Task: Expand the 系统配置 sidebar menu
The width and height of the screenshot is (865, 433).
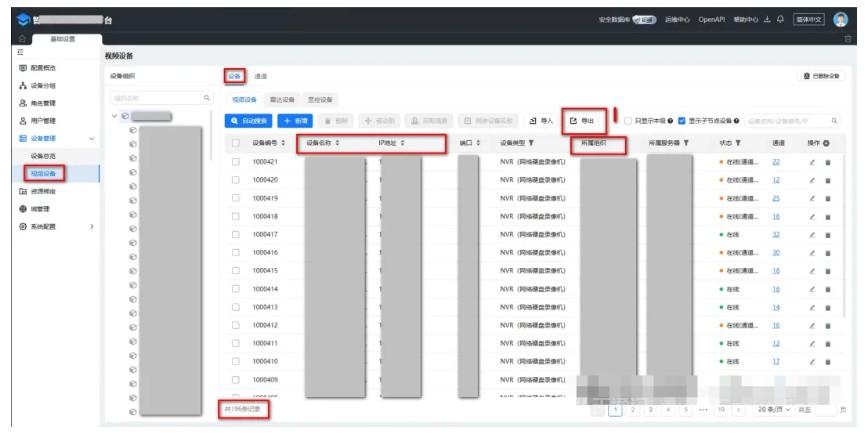Action: [x=92, y=227]
